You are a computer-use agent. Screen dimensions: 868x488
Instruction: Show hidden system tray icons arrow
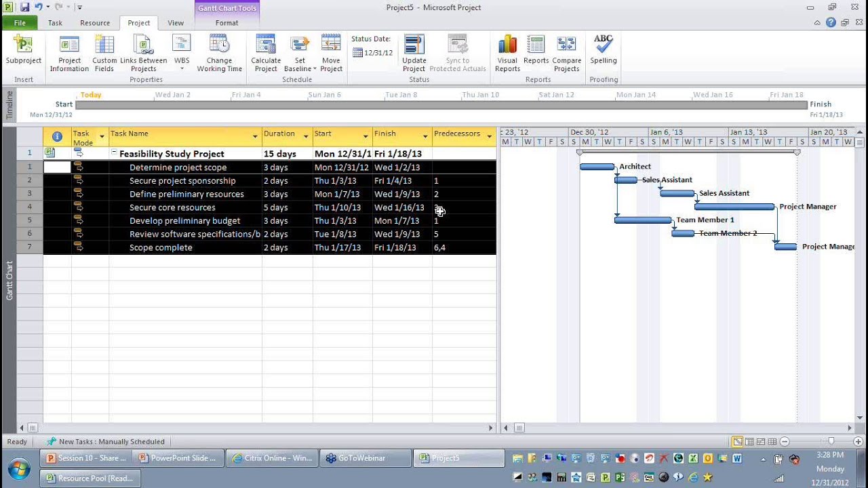click(764, 459)
